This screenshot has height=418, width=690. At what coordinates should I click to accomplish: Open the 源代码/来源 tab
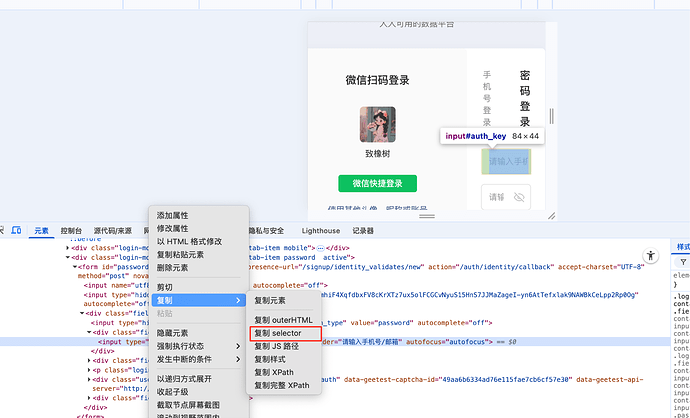(113, 231)
